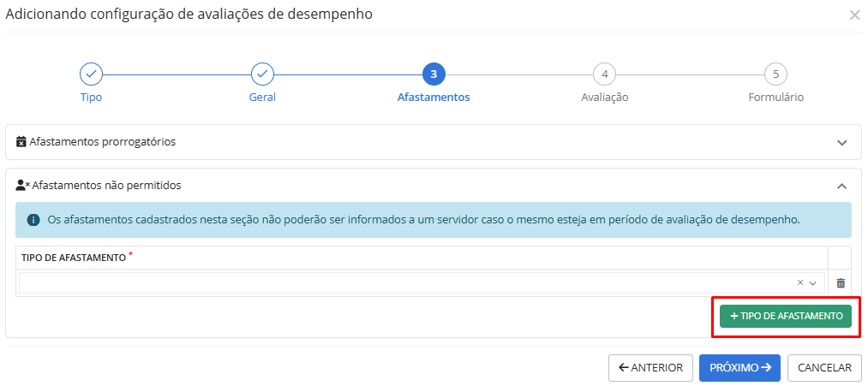Click the step 2 checkmark circle for Geral
Image resolution: width=868 pixels, height=386 pixels.
(262, 74)
